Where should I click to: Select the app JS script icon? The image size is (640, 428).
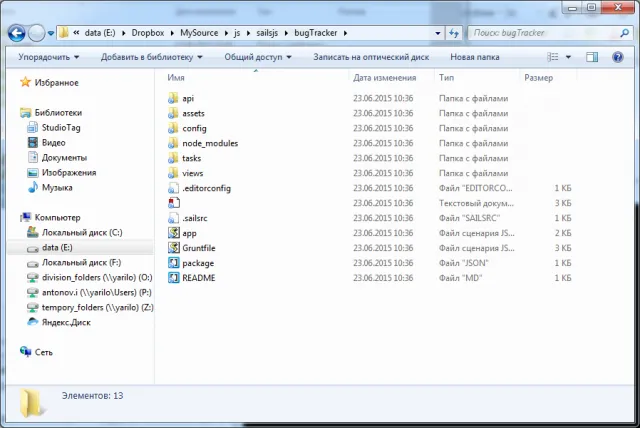point(174,233)
